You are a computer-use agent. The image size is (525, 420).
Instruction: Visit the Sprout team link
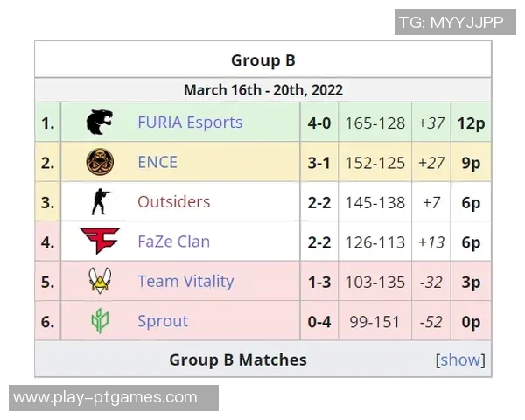tap(163, 321)
